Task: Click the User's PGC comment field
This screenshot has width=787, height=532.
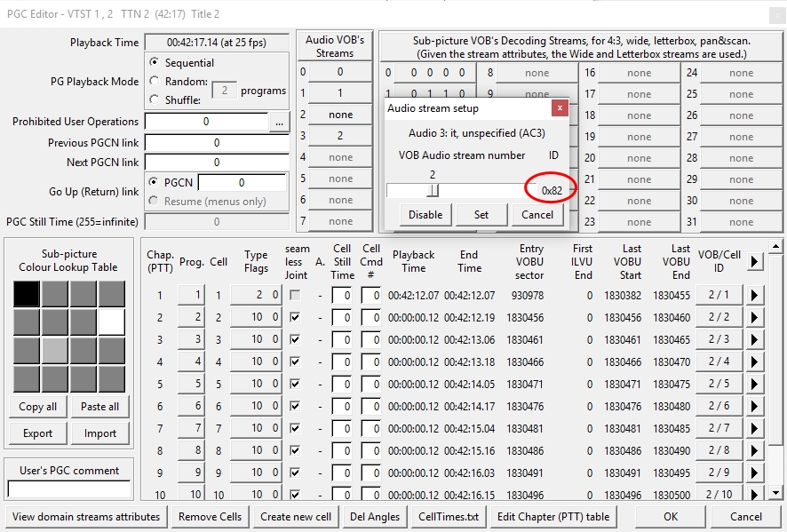Action: [69, 488]
